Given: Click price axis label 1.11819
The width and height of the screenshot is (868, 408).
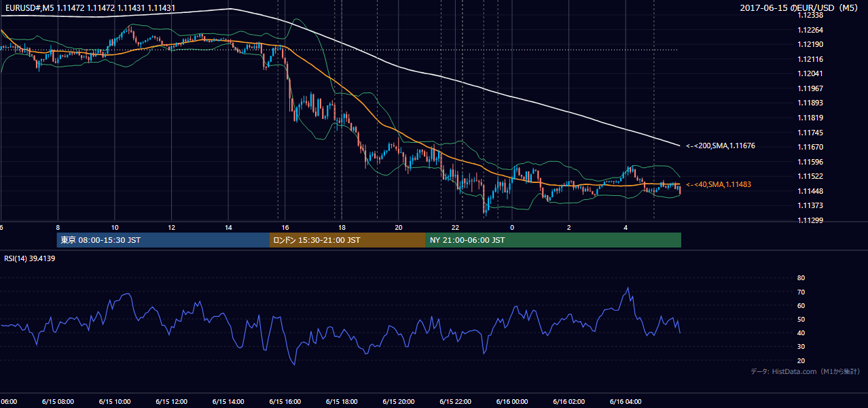Looking at the screenshot, I should click(x=810, y=118).
